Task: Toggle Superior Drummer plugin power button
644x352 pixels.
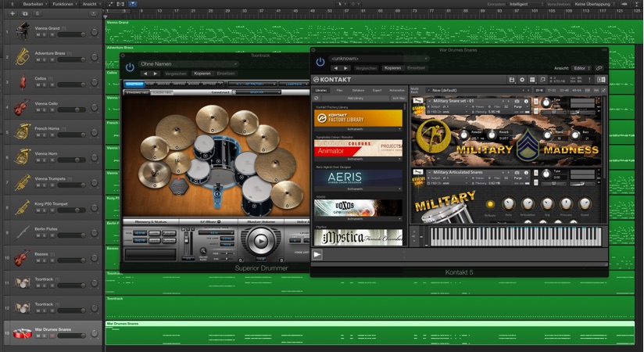Action: tap(130, 66)
